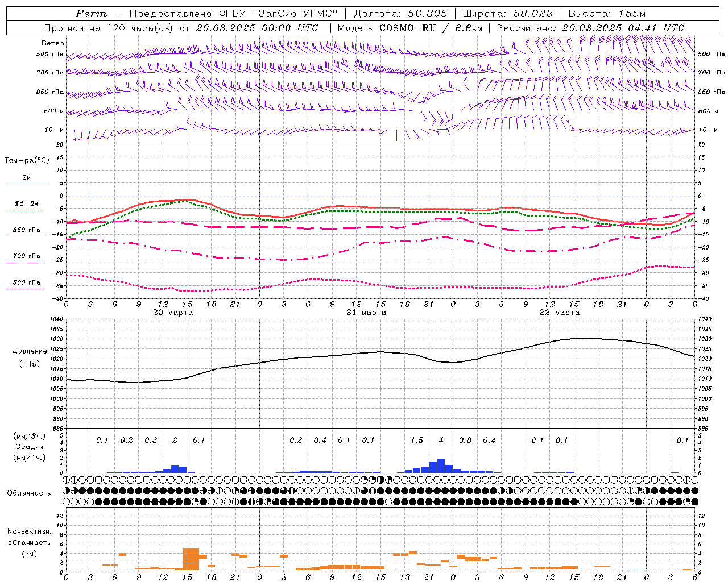The image size is (728, 582).
Task: Click the "Тем-ра(°C)" temperature panel label
Action: tap(27, 161)
